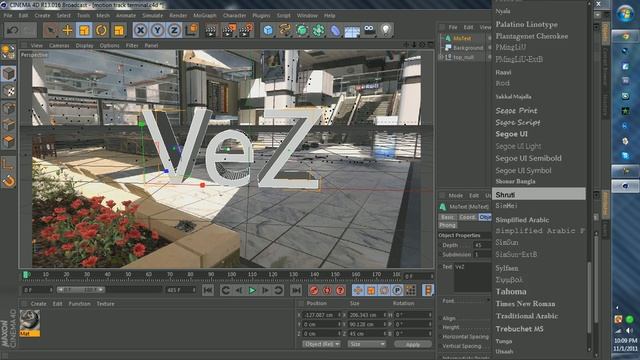Toggle the Y axis lock

pyautogui.click(x=158, y=30)
